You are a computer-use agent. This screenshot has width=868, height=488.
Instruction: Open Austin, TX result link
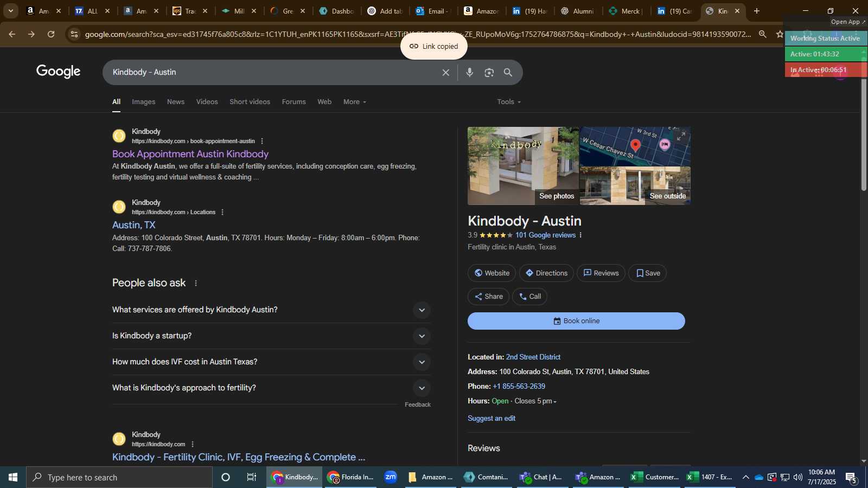pyautogui.click(x=134, y=225)
